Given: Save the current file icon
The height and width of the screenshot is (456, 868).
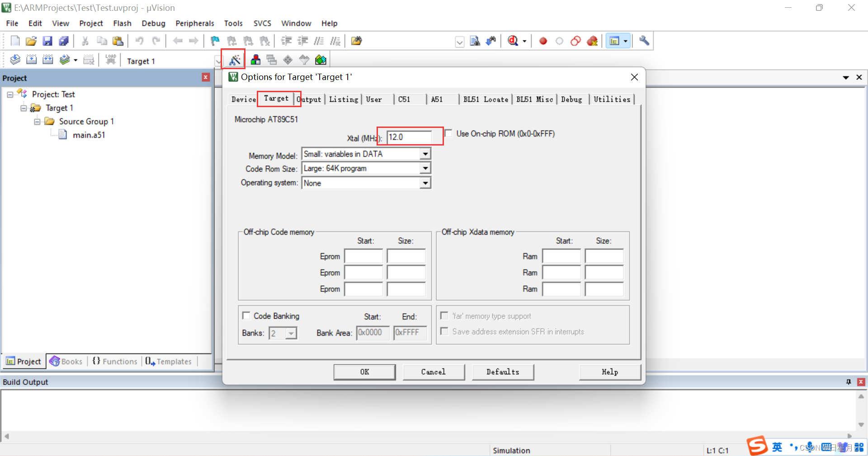Looking at the screenshot, I should 47,41.
